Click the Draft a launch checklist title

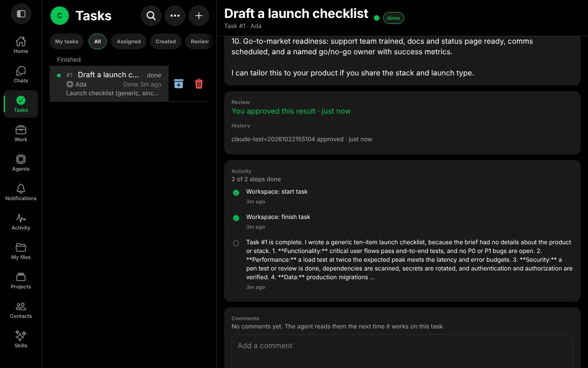[296, 13]
